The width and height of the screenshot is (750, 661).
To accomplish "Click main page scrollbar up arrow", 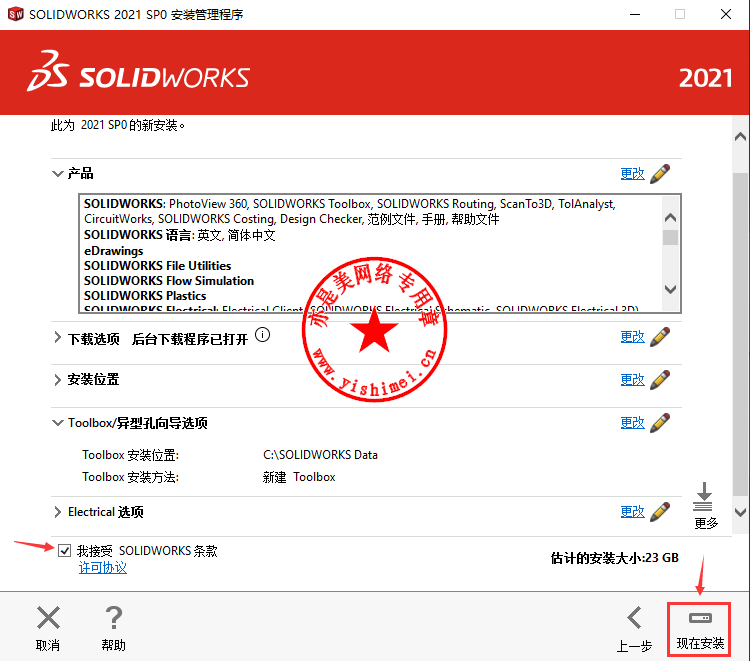I will pyautogui.click(x=740, y=137).
